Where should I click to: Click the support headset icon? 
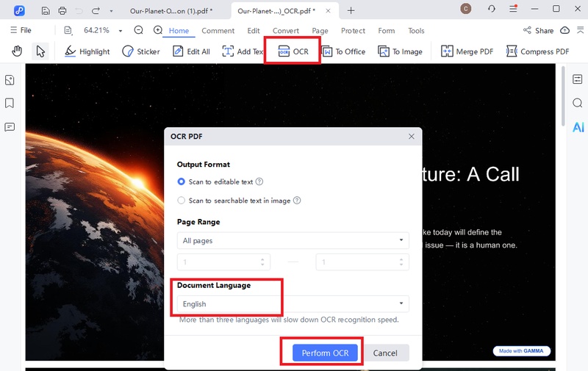[492, 9]
